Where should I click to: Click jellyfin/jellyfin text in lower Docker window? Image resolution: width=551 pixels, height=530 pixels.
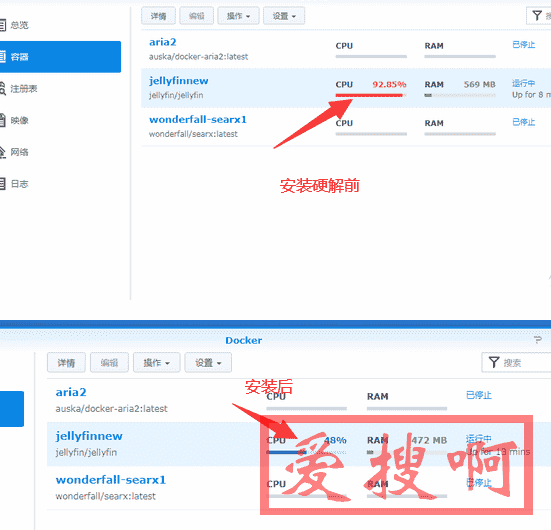86,452
